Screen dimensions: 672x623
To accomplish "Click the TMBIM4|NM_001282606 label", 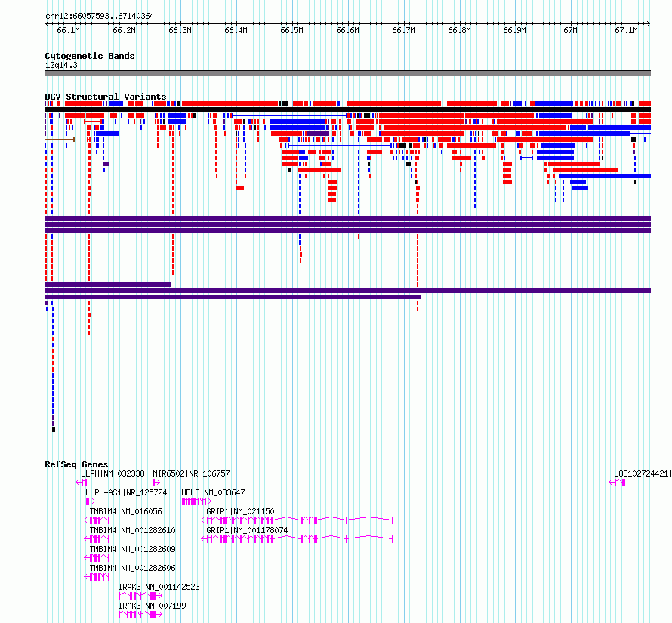I will (x=132, y=568).
